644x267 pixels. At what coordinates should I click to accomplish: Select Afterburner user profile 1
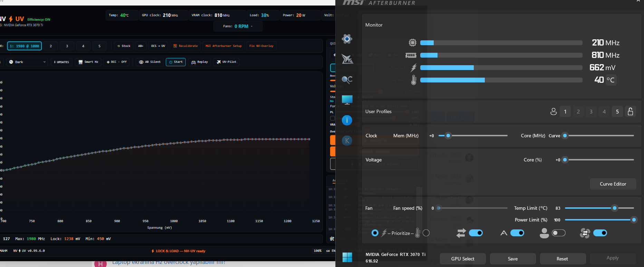pyautogui.click(x=565, y=111)
